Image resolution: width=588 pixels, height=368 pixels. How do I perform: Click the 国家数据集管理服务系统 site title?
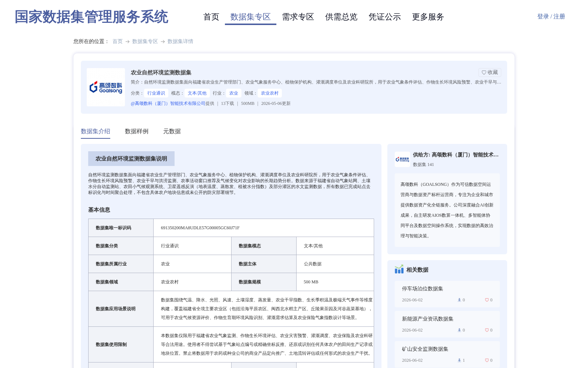tap(92, 17)
